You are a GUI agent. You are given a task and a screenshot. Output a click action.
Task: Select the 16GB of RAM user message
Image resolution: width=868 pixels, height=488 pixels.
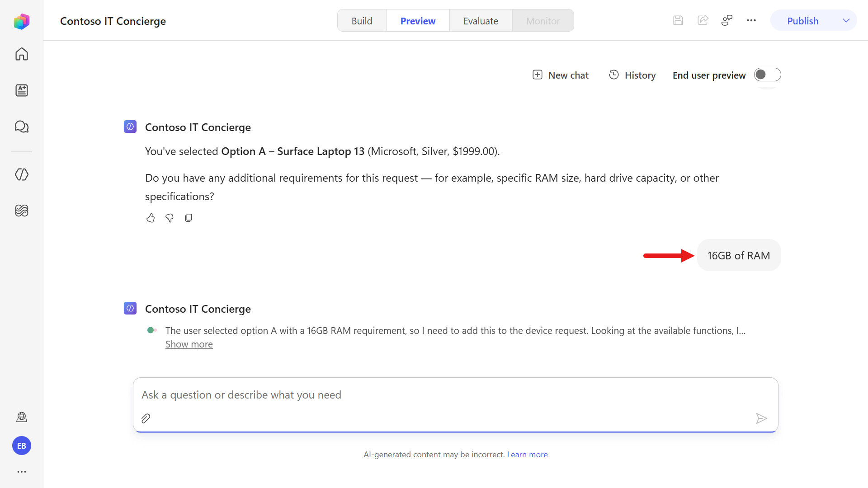point(739,255)
